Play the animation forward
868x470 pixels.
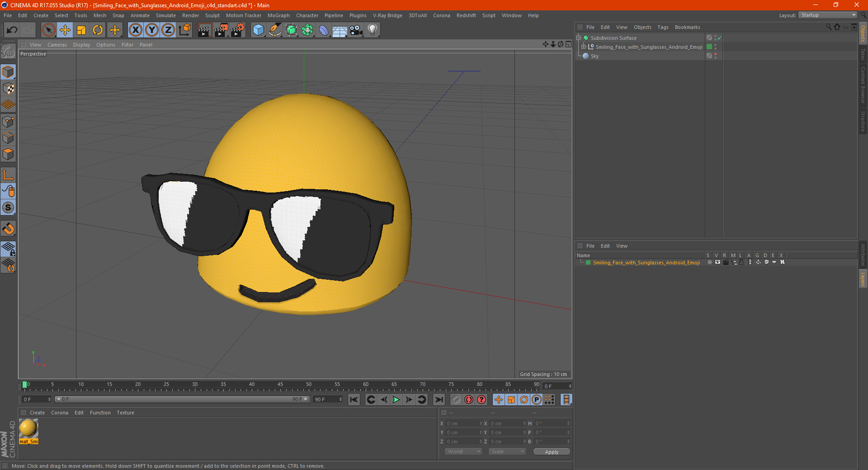point(396,399)
